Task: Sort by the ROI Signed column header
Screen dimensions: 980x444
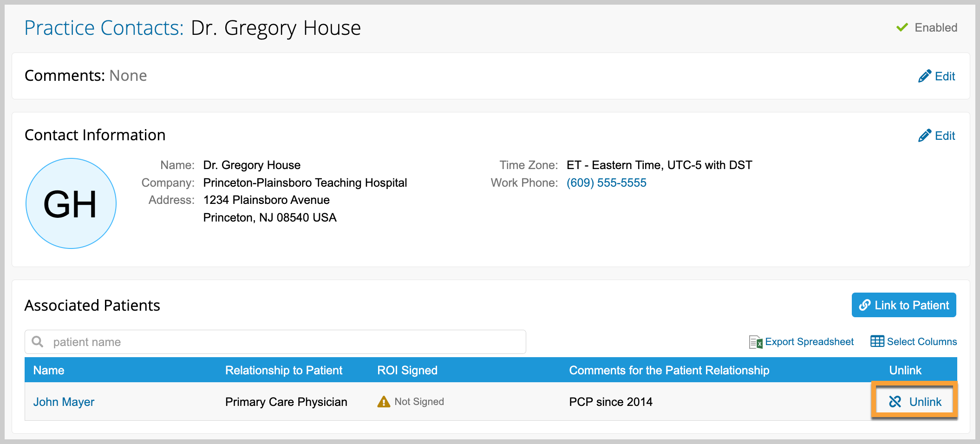Action: point(407,370)
